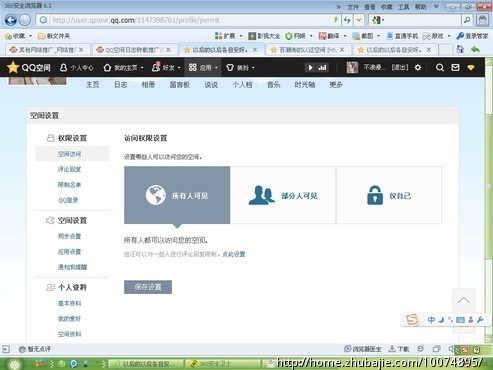The height and width of the screenshot is (370, 493).
Task: Open 通知和提醒 in the sidebar
Action: point(72,267)
